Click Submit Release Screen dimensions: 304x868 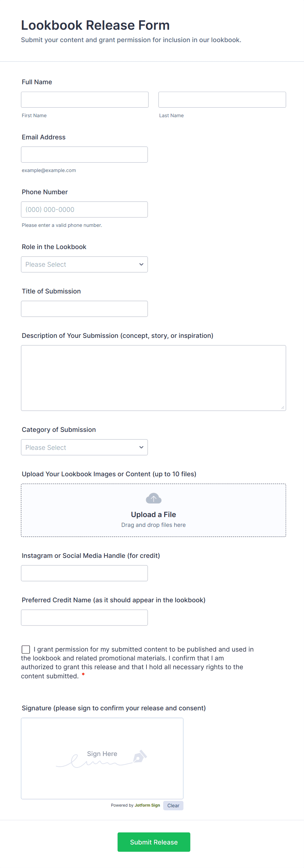point(154,842)
